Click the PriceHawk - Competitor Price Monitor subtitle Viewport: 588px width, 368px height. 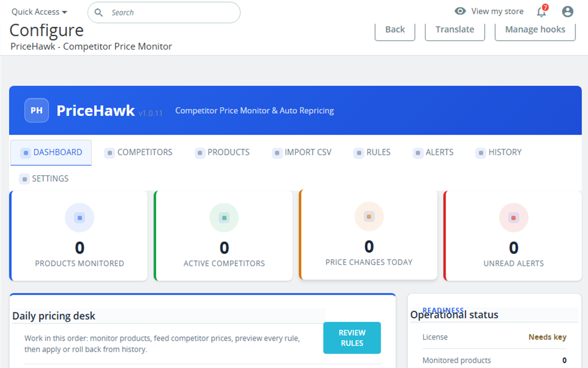[x=91, y=46]
